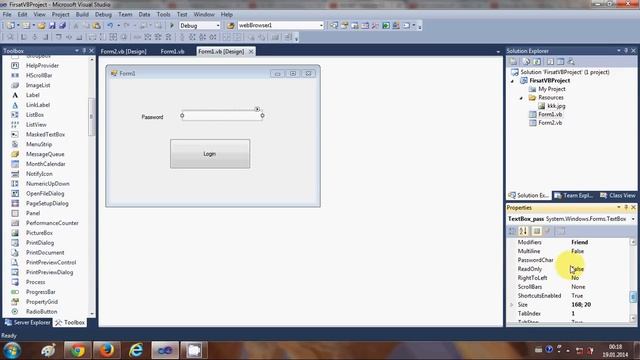The width and height of the screenshot is (640, 360).
Task: Switch to the Form1.vb code tab
Action: pos(172,51)
